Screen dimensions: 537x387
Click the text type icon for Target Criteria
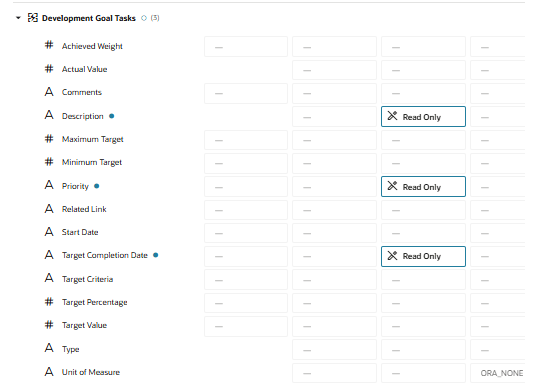tap(49, 278)
